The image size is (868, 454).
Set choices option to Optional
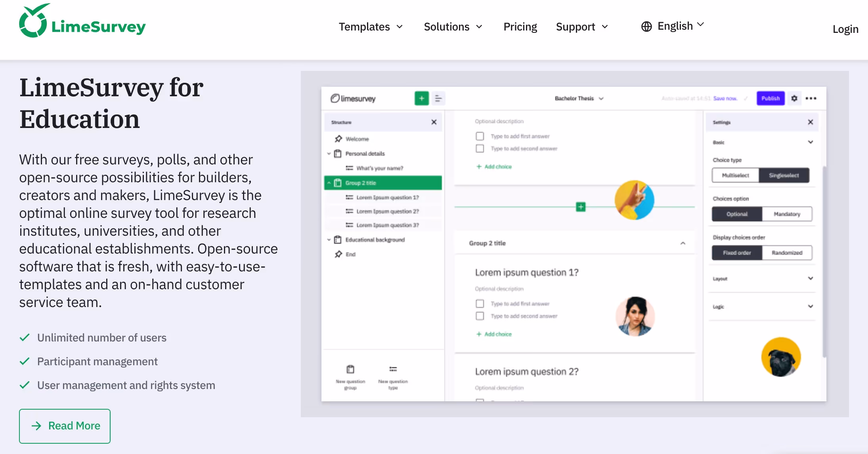point(737,214)
